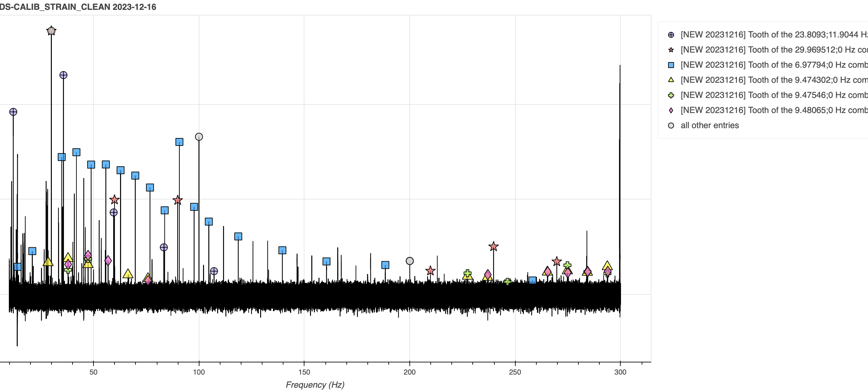Image resolution: width=868 pixels, height=390 pixels.
Task: Click the green plus legend glyph
Action: click(x=671, y=95)
